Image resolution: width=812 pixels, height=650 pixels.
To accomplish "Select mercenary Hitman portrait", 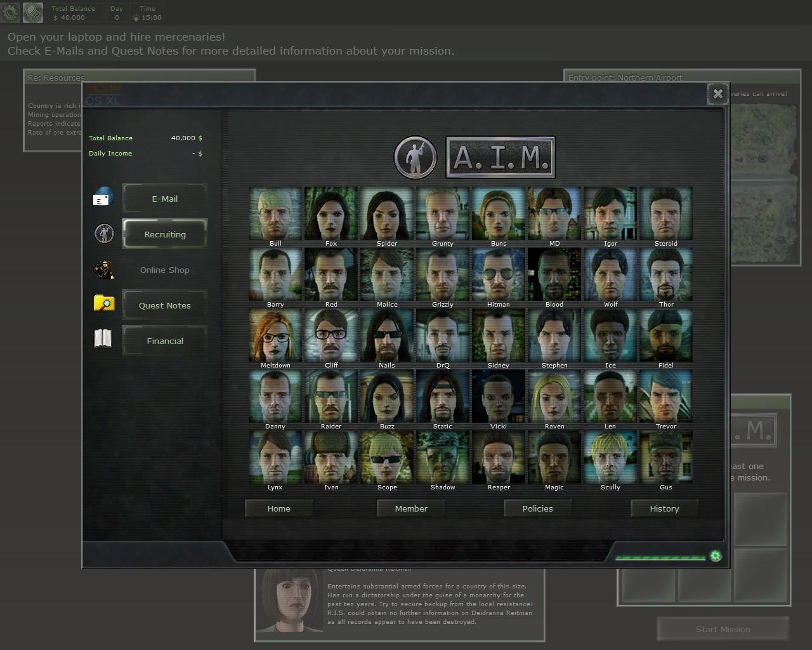I will coord(499,274).
